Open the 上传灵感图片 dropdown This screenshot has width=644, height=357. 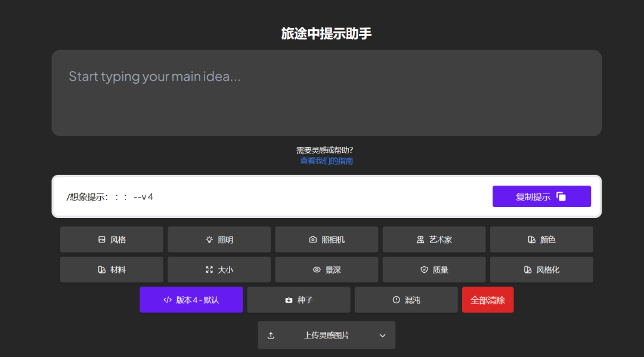coord(327,335)
